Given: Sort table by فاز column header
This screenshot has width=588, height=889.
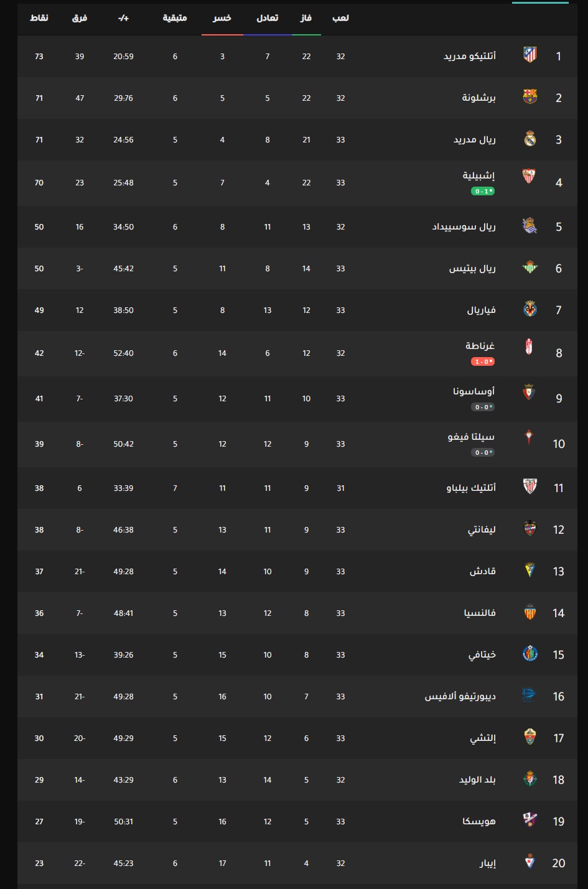Looking at the screenshot, I should (x=306, y=18).
